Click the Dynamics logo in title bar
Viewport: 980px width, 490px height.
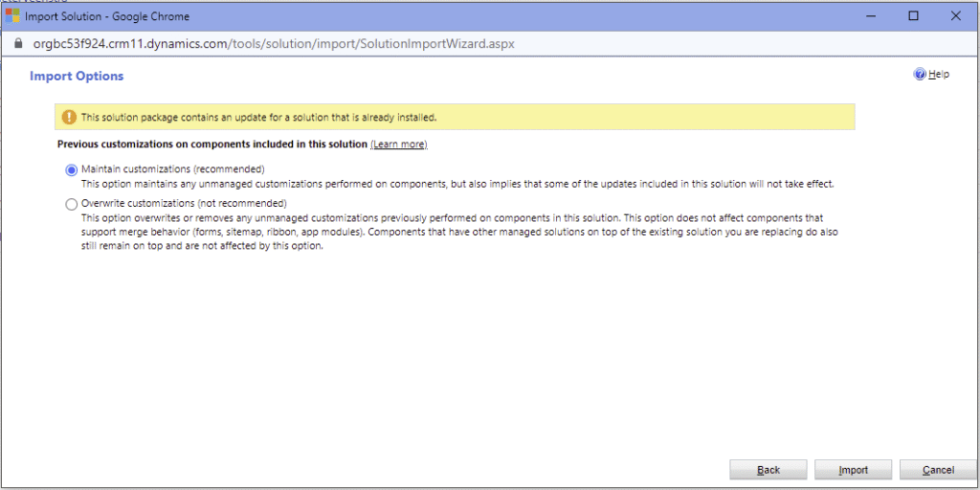point(12,16)
